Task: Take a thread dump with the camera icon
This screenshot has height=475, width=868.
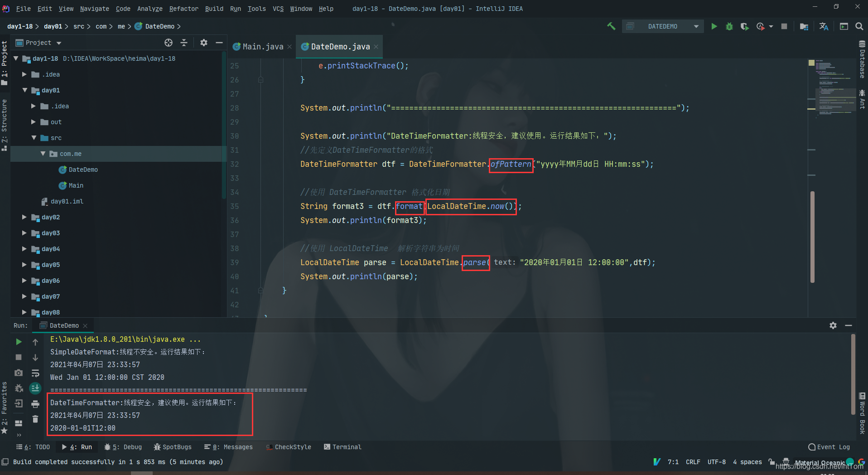Action: [x=18, y=373]
